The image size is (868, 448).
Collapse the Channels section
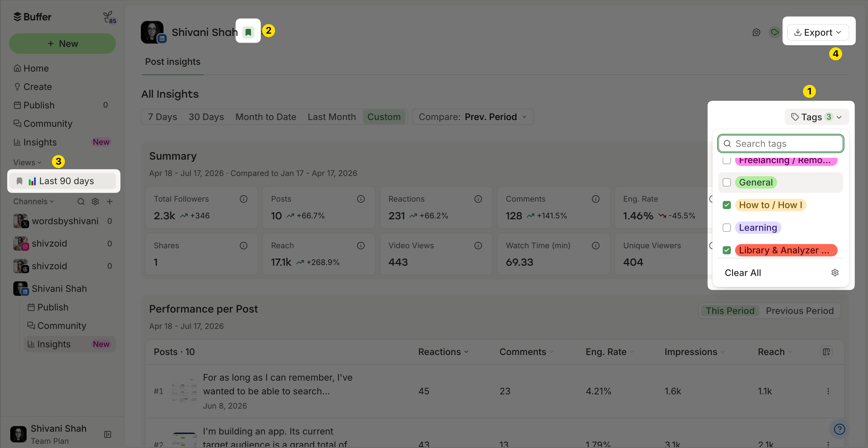[x=33, y=201]
